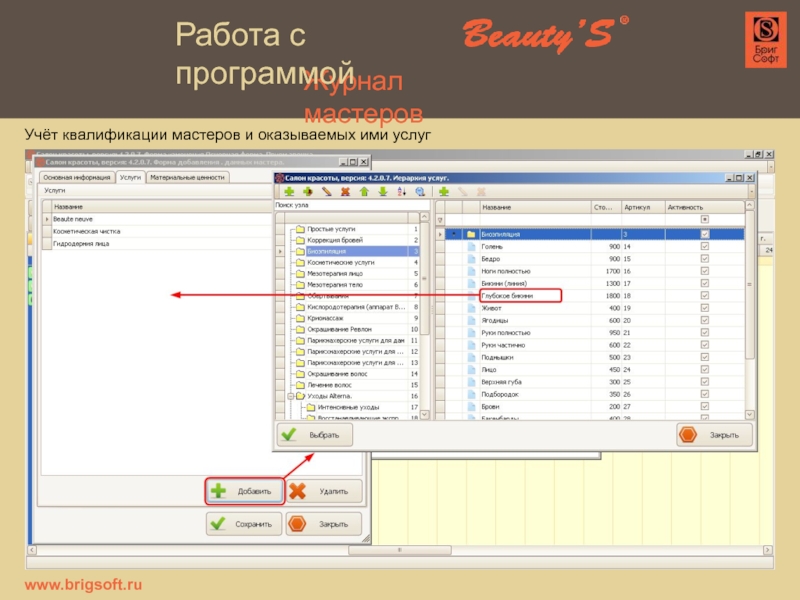Click the document icon of the Живот row
800x600 pixels.
(472, 308)
